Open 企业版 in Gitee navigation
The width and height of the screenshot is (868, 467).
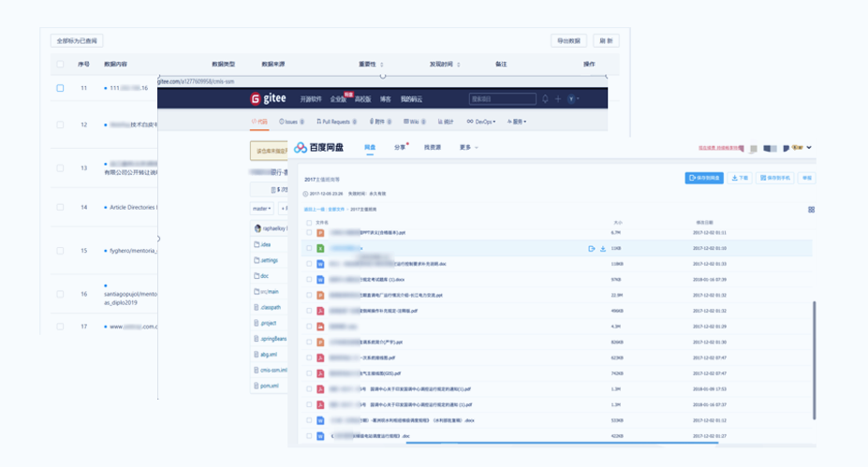click(x=338, y=99)
